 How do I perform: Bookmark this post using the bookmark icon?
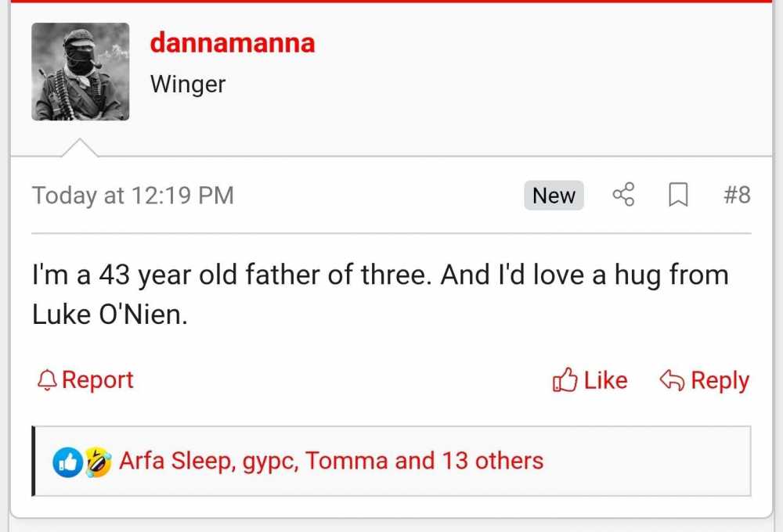pyautogui.click(x=678, y=196)
